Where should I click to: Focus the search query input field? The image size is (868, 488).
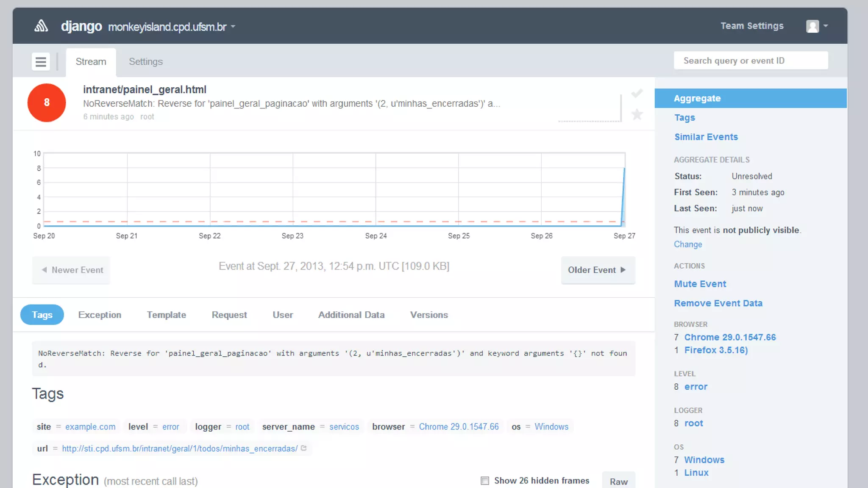[x=751, y=61]
